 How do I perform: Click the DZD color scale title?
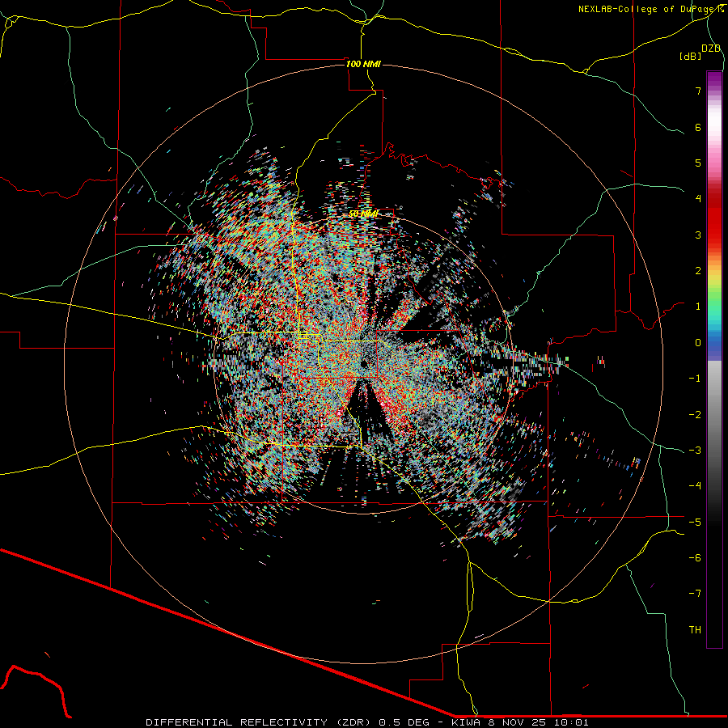711,49
